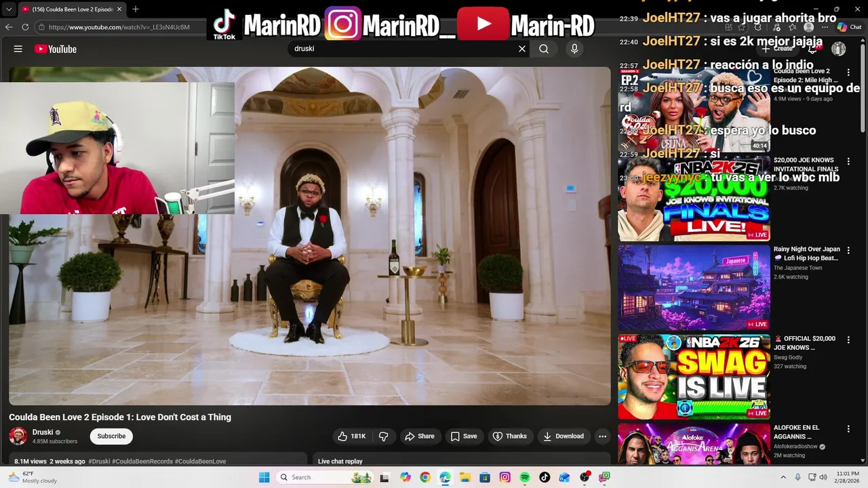The image size is (868, 488).
Task: Open the Edge Copilot Chat button
Action: [850, 27]
